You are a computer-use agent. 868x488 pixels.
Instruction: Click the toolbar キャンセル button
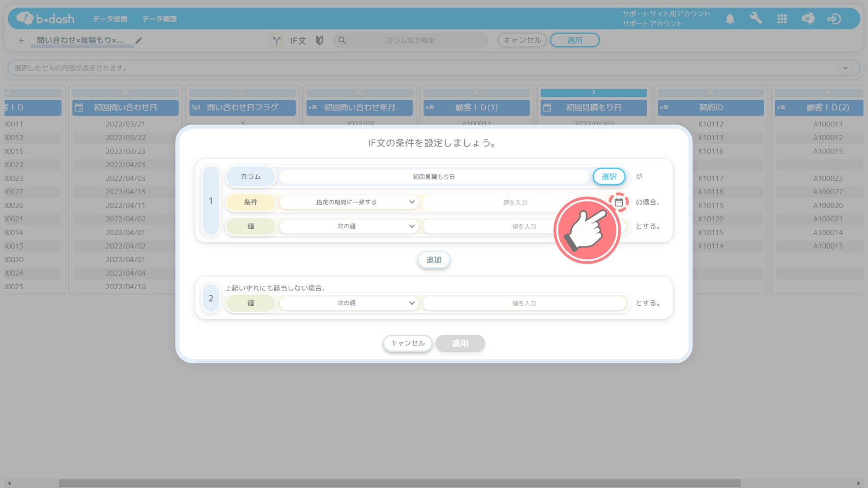522,40
